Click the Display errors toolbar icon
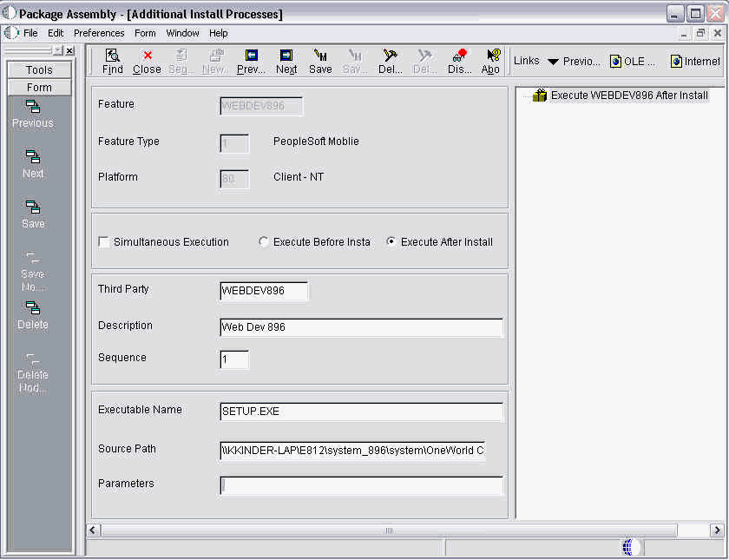 [459, 61]
